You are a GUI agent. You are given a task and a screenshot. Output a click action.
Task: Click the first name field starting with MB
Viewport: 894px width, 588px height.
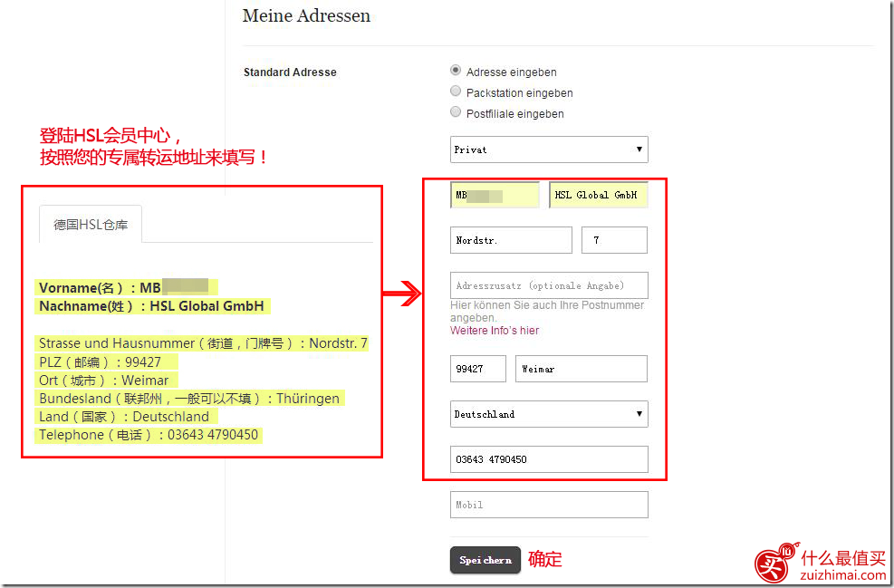(x=495, y=195)
